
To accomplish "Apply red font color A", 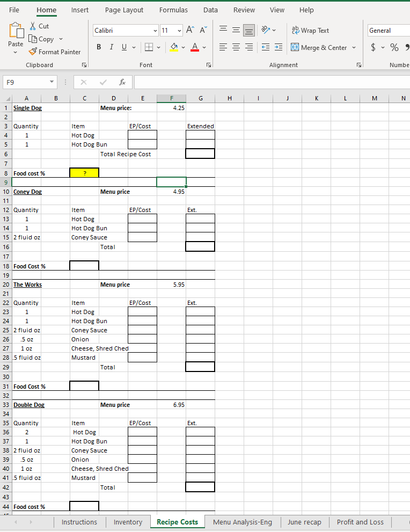I will [195, 47].
